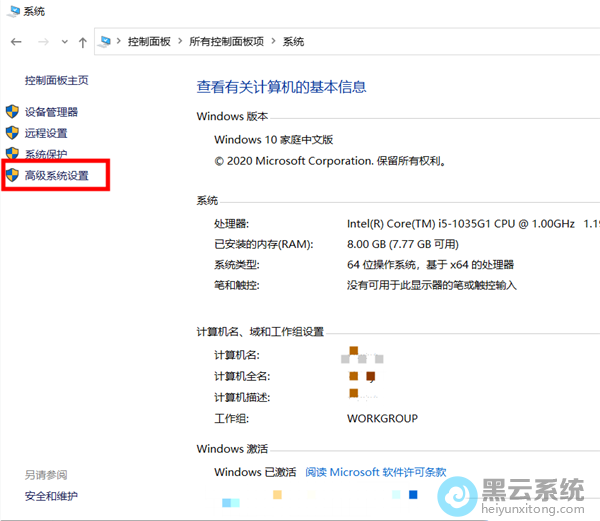Open 阅读 Microsoft 软件许可条款 link
Image resolution: width=600 pixels, height=521 pixels.
click(375, 472)
